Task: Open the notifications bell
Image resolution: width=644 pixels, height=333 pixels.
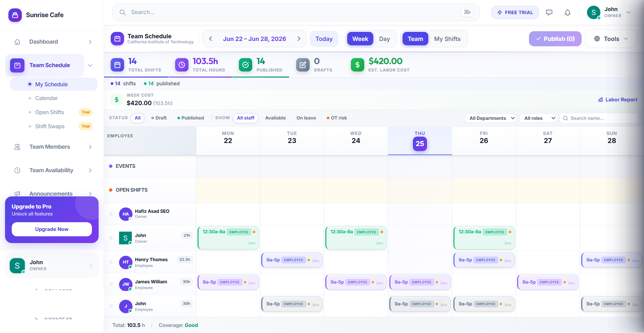Action: [x=568, y=12]
